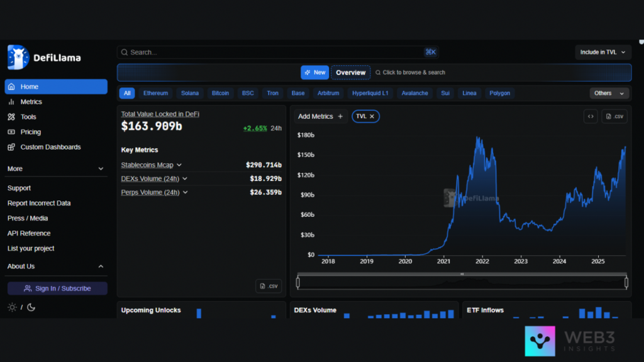Click 'Click to browse & search' field
The image size is (644, 362).
coord(411,73)
